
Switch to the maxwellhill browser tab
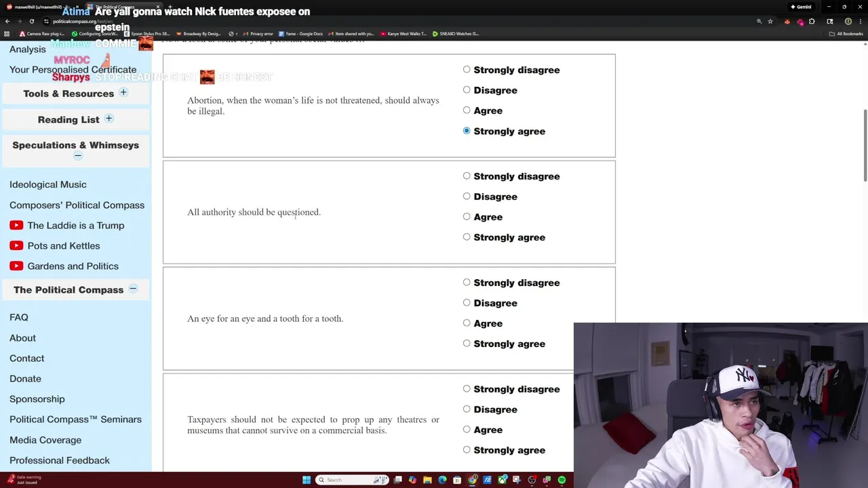42,7
